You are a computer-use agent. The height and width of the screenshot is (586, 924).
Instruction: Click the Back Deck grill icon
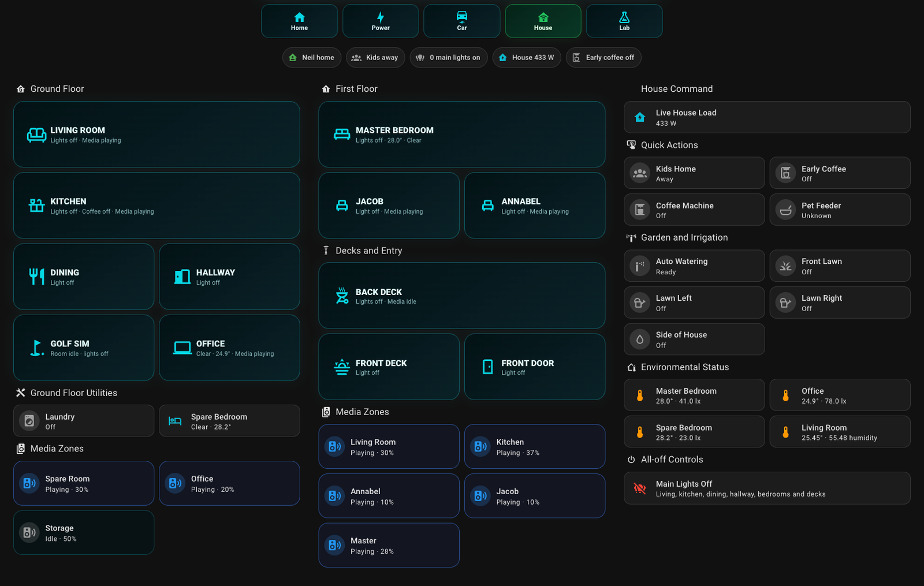(342, 296)
